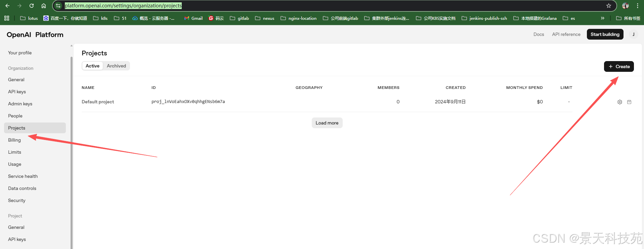
Task: Click the Load more button
Action: pyautogui.click(x=327, y=123)
